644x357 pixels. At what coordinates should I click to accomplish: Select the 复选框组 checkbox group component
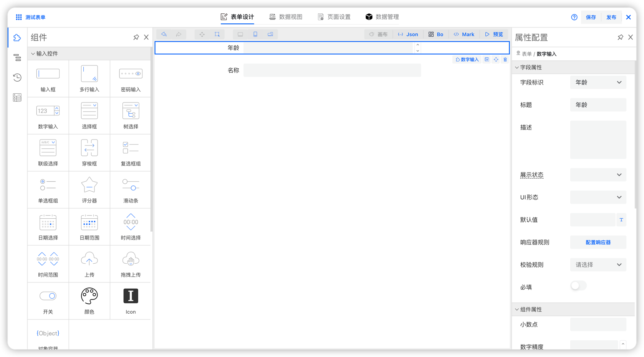[x=130, y=153]
